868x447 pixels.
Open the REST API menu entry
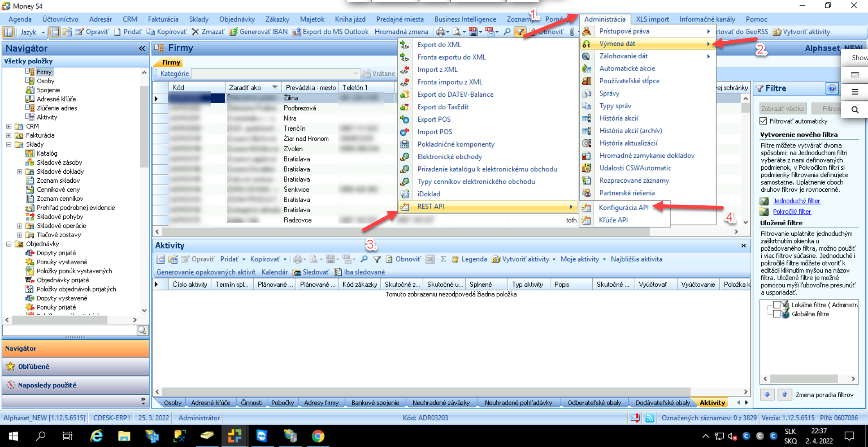click(x=488, y=206)
